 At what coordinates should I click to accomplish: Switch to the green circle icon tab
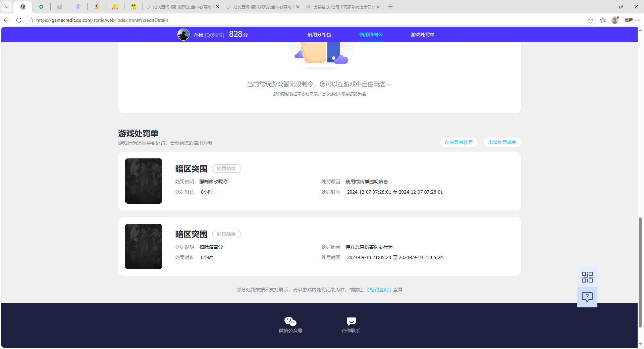41,7
